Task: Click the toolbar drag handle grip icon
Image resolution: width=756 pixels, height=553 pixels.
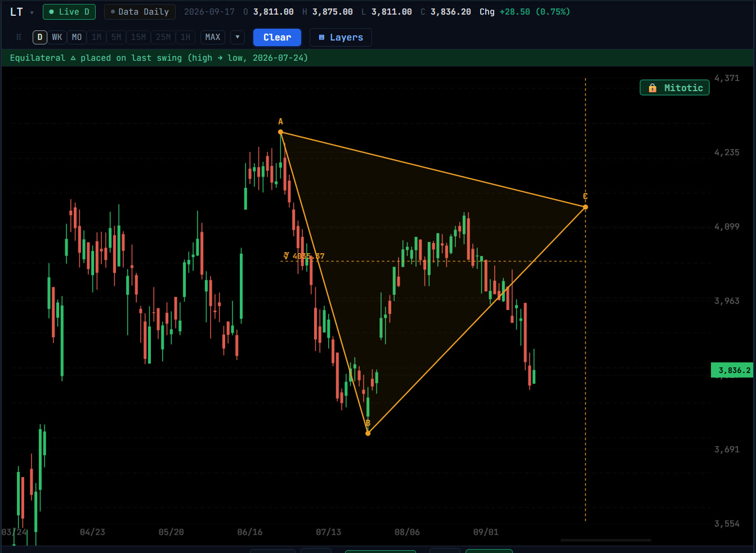Action: click(19, 37)
